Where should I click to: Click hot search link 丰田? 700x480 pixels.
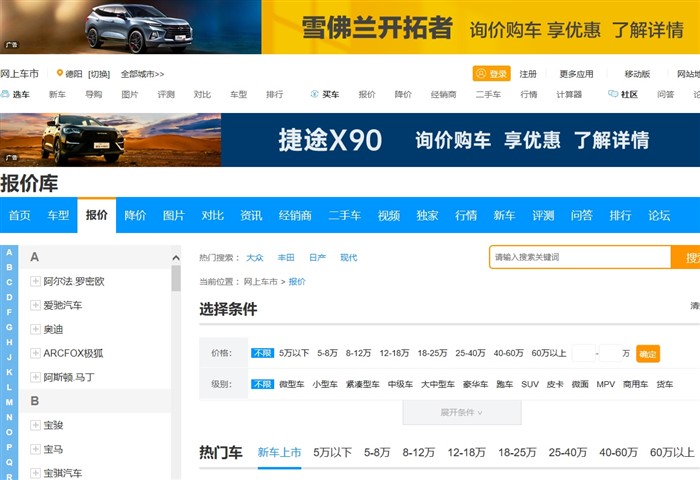[286, 257]
